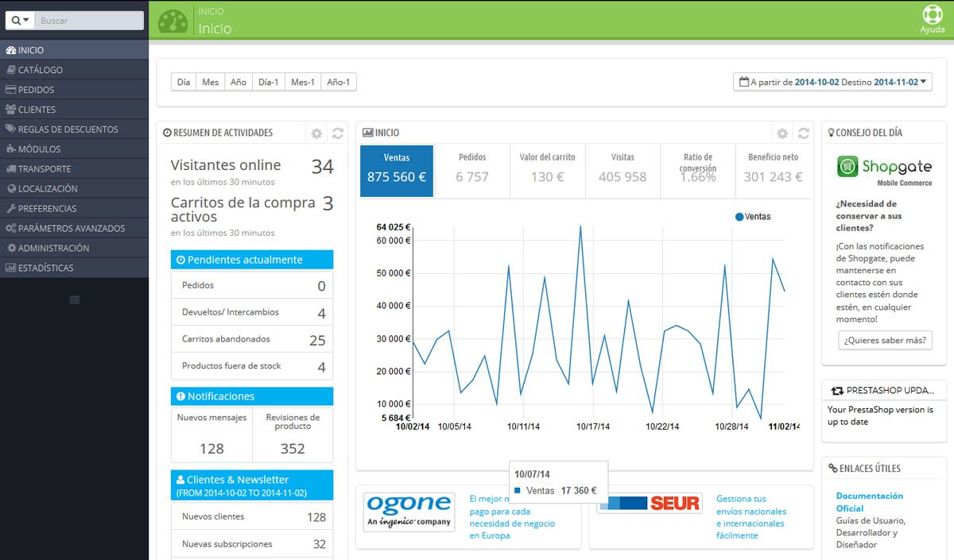954x560 pixels.
Task: Select the Año-1 date range button
Action: [x=339, y=82]
